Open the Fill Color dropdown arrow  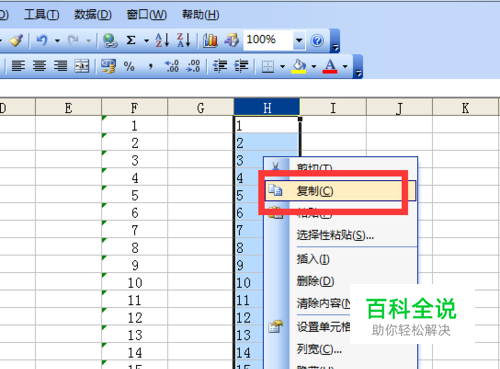(314, 66)
